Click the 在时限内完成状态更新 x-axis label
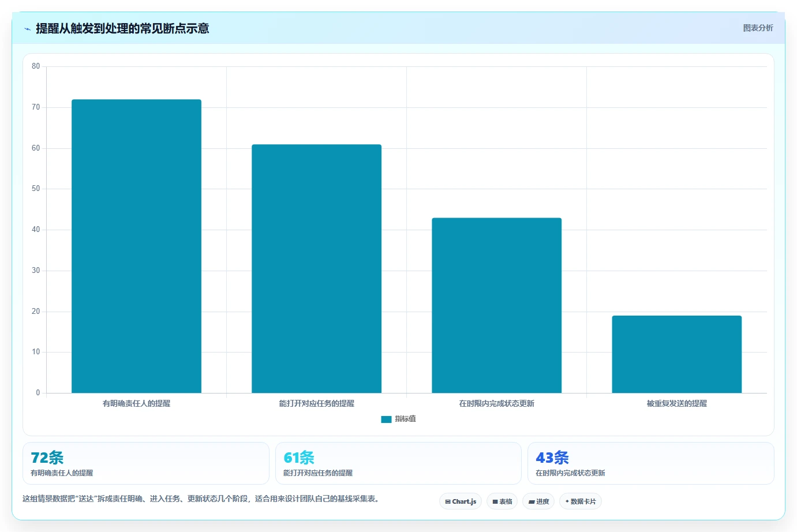This screenshot has width=797, height=532. point(496,403)
